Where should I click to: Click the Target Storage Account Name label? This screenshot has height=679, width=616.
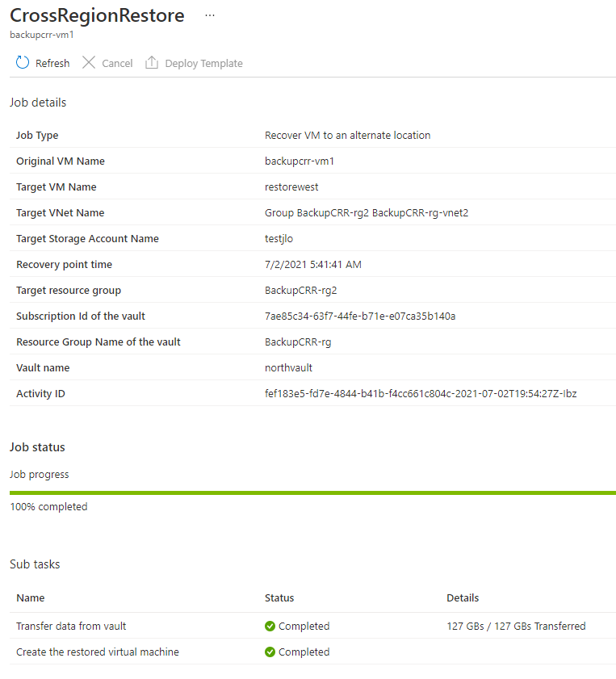[x=87, y=239]
